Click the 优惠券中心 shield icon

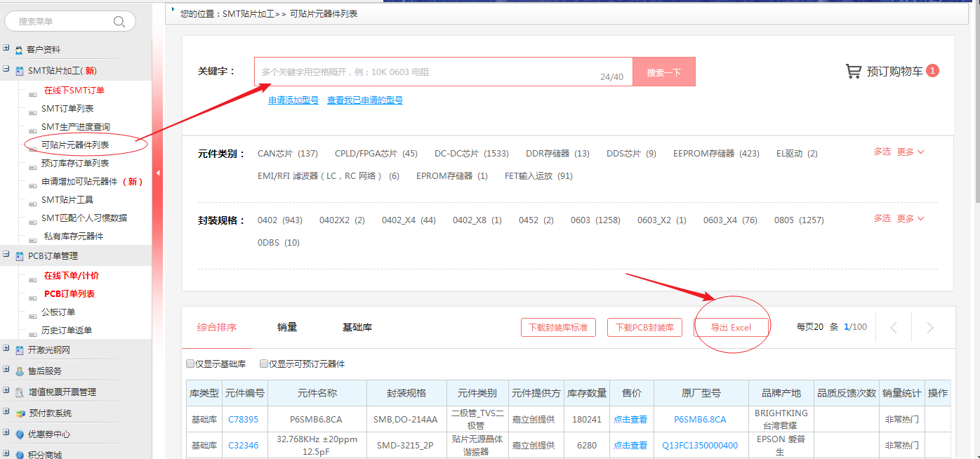(x=19, y=434)
